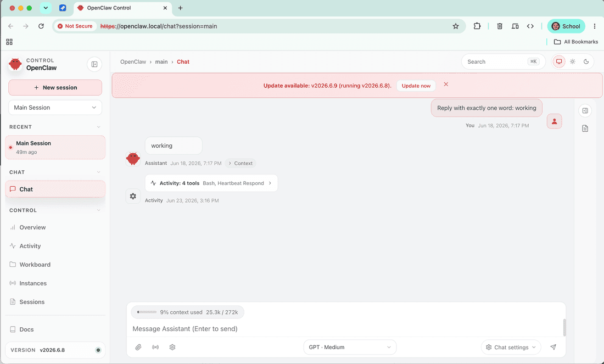The width and height of the screenshot is (604, 364).
Task: Go forward in browser
Action: (x=26, y=26)
